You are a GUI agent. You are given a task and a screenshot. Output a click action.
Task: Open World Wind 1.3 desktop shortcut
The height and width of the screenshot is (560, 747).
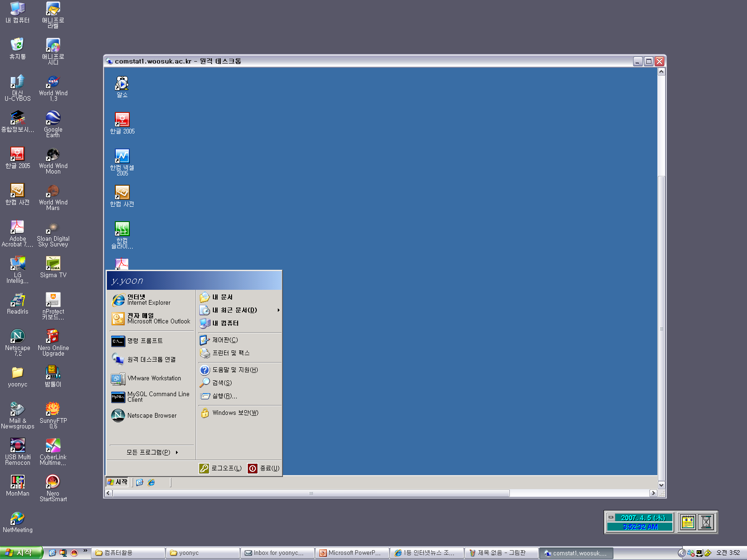click(53, 88)
